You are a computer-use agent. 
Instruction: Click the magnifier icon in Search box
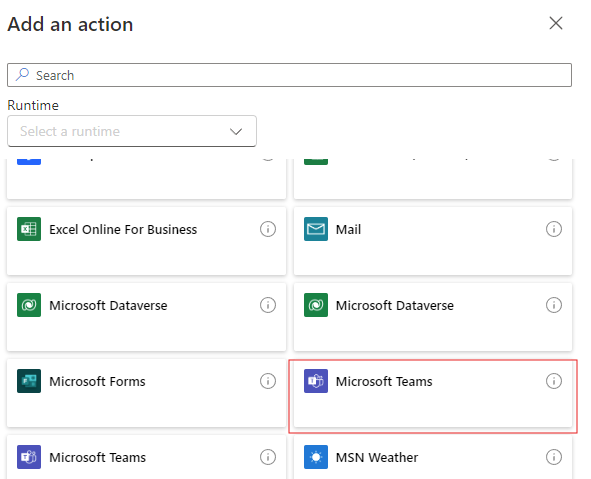pos(22,75)
